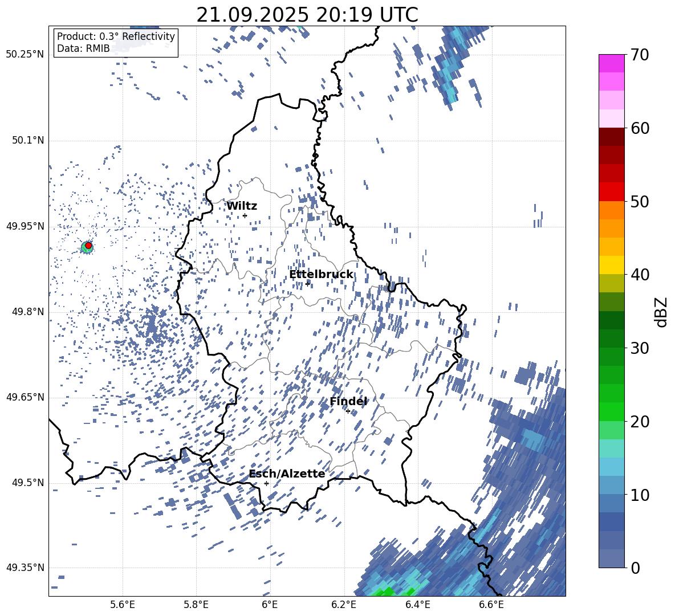
Task: Click the dBZ colorbar axis label
Action: click(662, 312)
